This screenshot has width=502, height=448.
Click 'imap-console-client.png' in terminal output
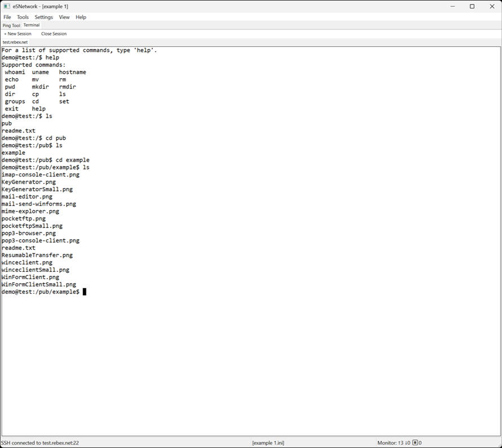pos(41,175)
